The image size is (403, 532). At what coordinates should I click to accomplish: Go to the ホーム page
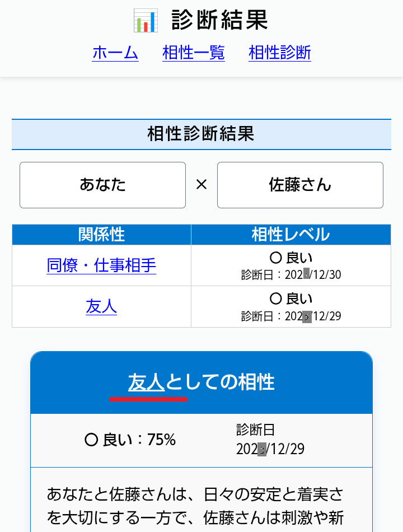(115, 53)
